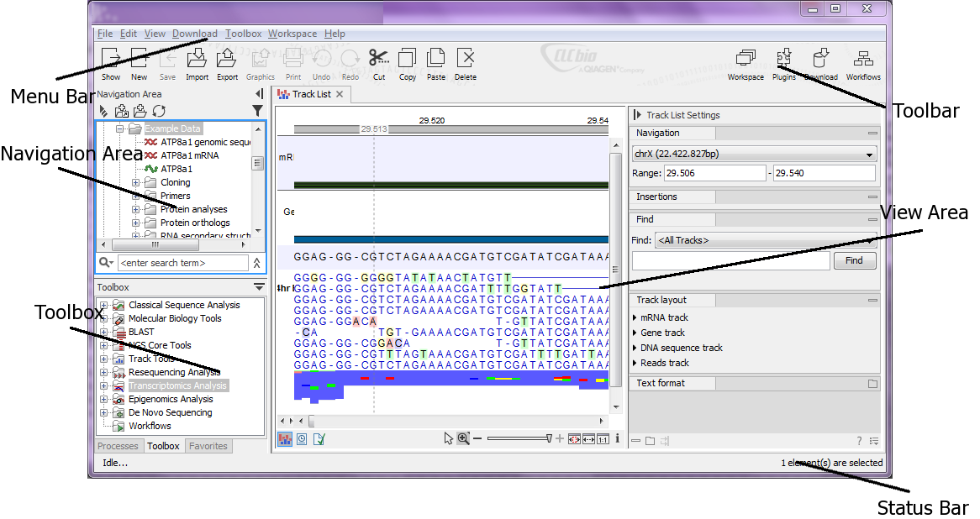Image resolution: width=980 pixels, height=519 pixels.
Task: Open the Plugins manager
Action: pos(783,60)
